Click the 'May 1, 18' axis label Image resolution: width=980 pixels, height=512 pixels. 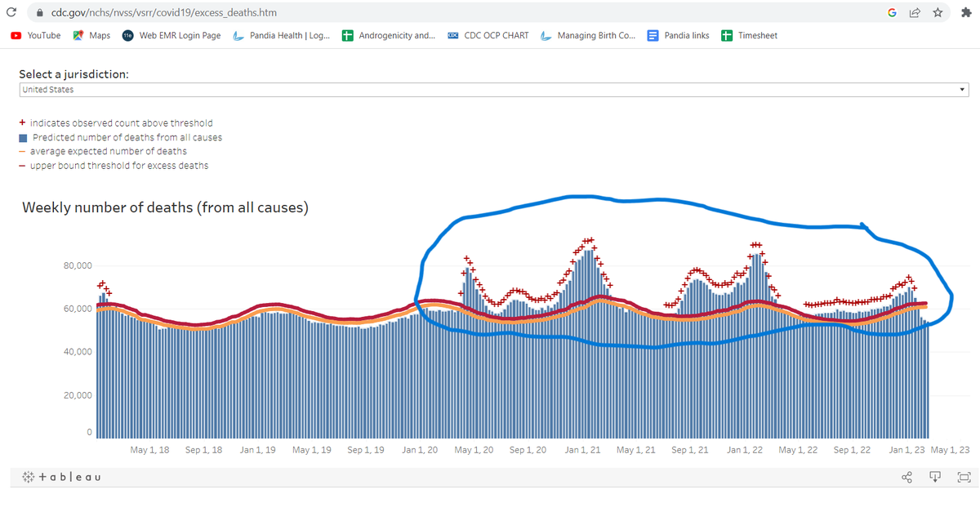click(x=150, y=450)
